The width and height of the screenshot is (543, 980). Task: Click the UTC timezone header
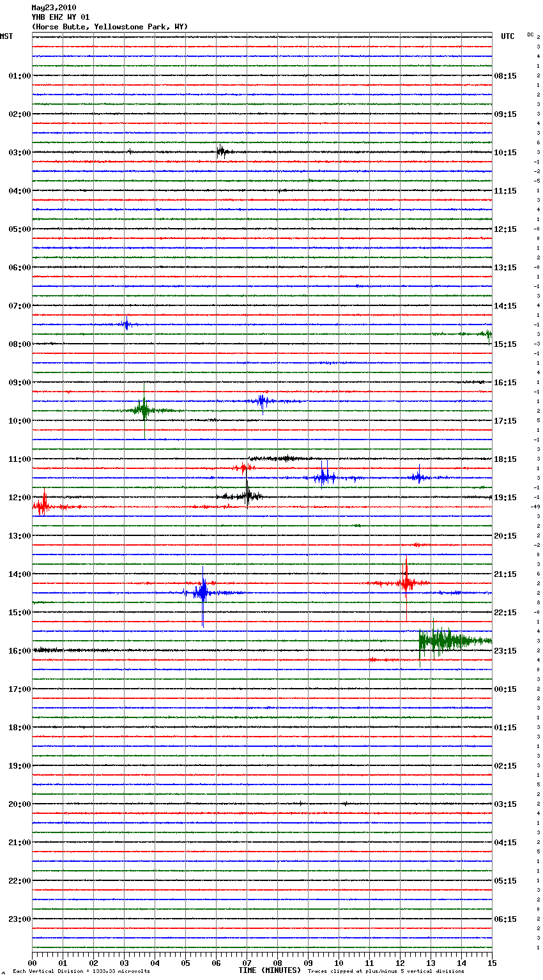coord(508,36)
